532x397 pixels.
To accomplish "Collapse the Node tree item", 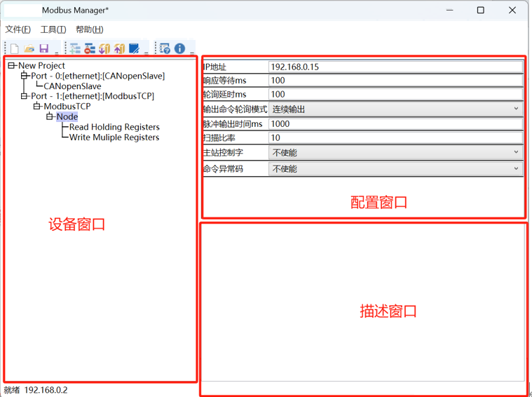I will (x=50, y=117).
